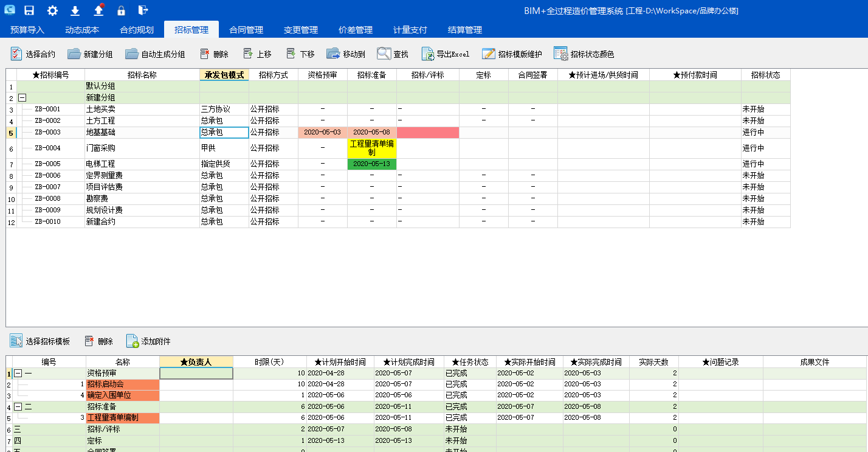Click the 招标状态 column header
This screenshot has height=452, width=868.
766,75
